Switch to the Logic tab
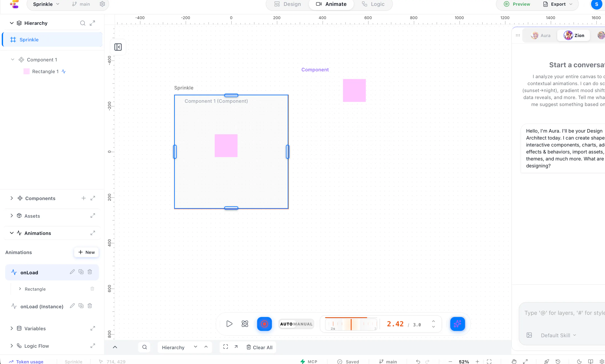 click(373, 4)
